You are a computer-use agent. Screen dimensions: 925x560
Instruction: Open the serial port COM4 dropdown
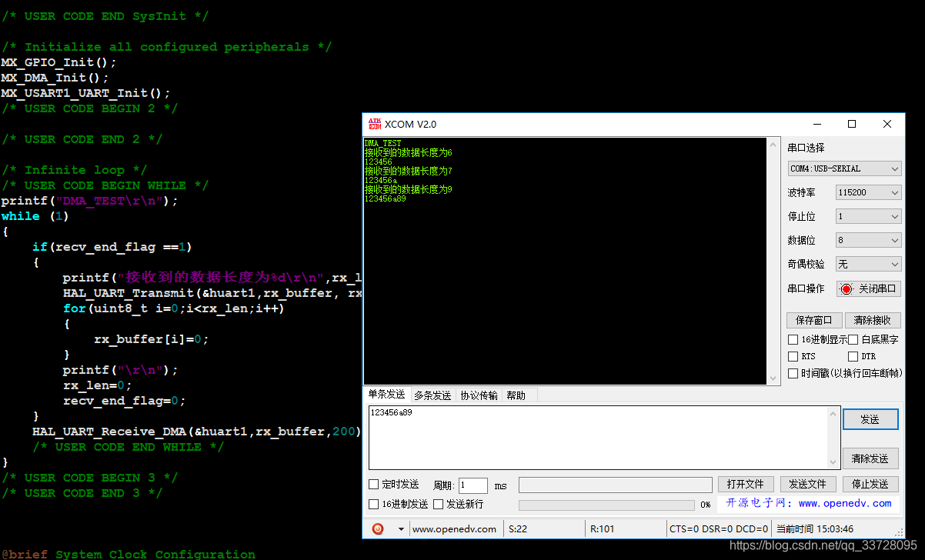844,168
